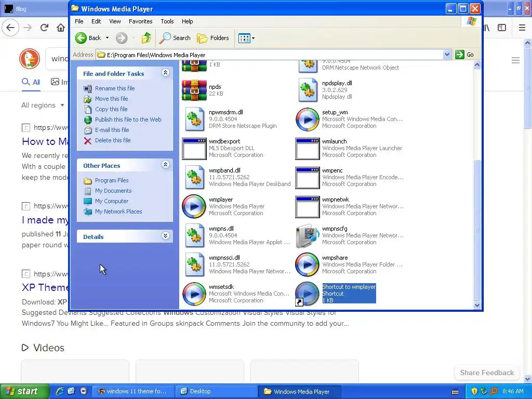Open the Search tool in Explorer toolbar
The height and width of the screenshot is (399, 532).
click(175, 38)
